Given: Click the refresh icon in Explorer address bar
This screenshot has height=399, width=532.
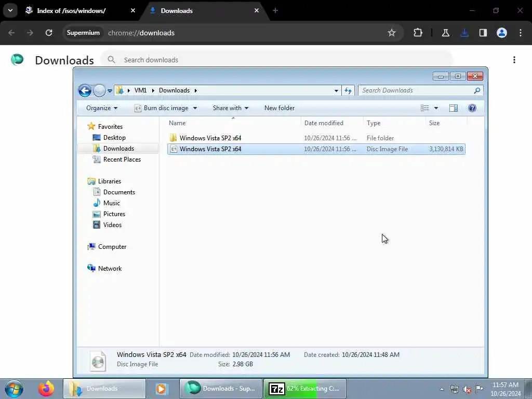Looking at the screenshot, I should click(x=348, y=90).
